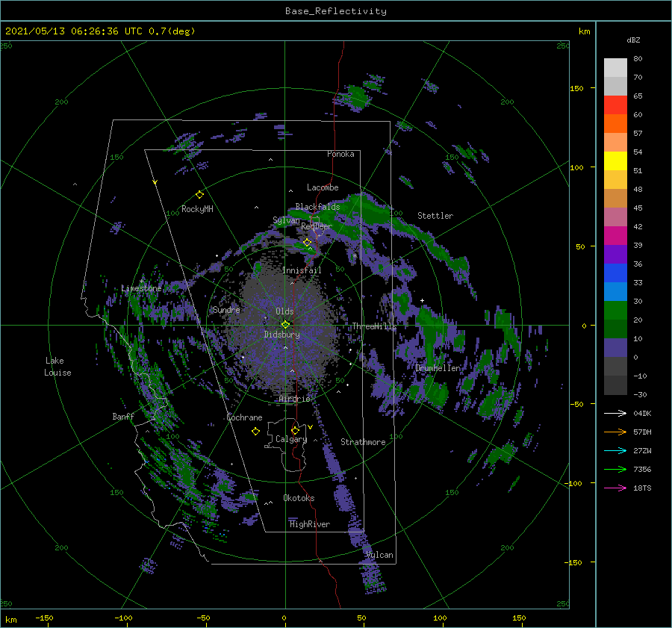Click the Ponoka town label
672x628 pixels.
[340, 154]
